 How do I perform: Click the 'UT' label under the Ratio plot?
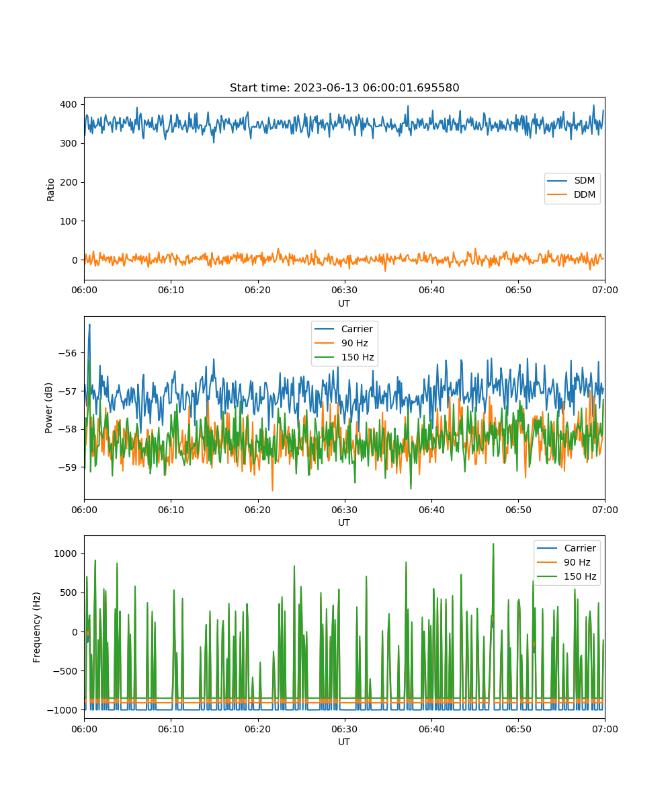344,303
